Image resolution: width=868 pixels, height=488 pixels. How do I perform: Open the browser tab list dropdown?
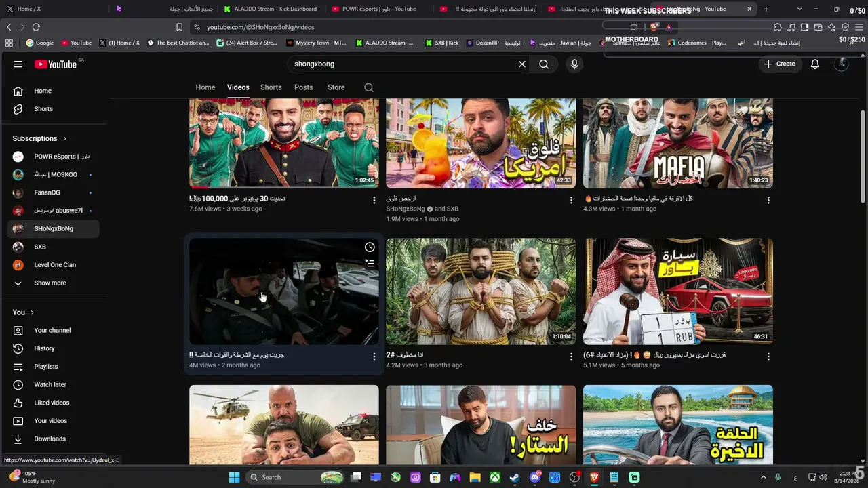[x=800, y=9]
